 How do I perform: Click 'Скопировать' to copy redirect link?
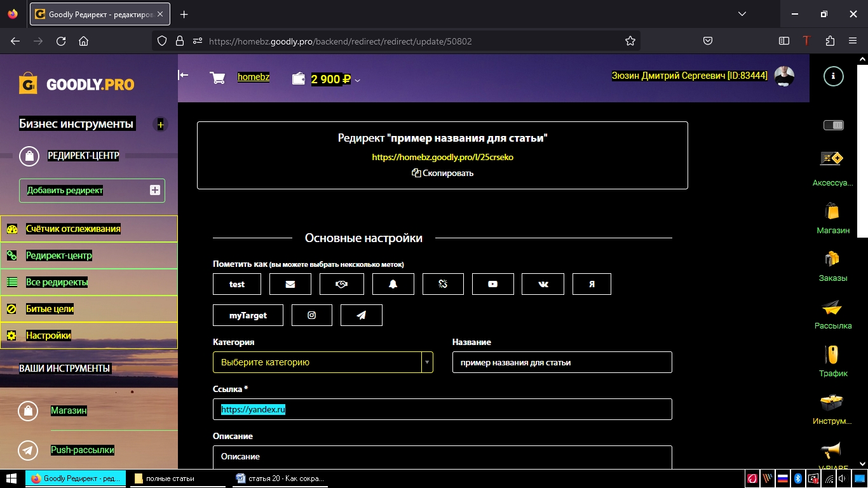point(442,173)
